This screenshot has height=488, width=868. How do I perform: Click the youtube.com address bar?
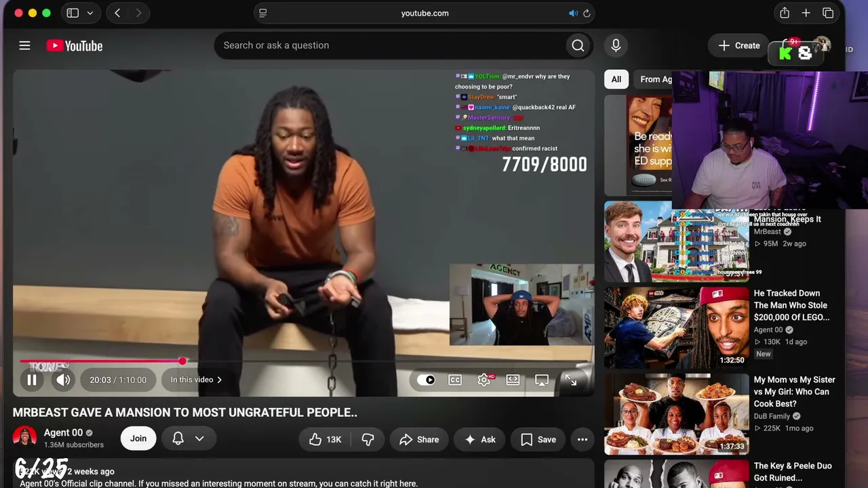pos(425,13)
